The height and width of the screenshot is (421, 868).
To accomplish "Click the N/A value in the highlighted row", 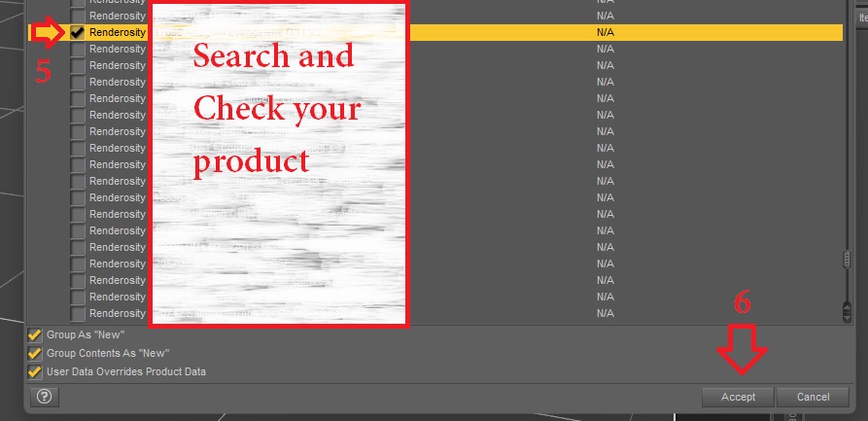I will (605, 33).
